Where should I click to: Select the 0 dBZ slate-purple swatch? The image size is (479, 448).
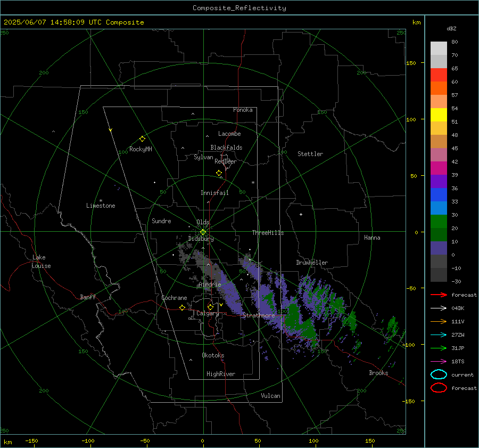click(439, 248)
